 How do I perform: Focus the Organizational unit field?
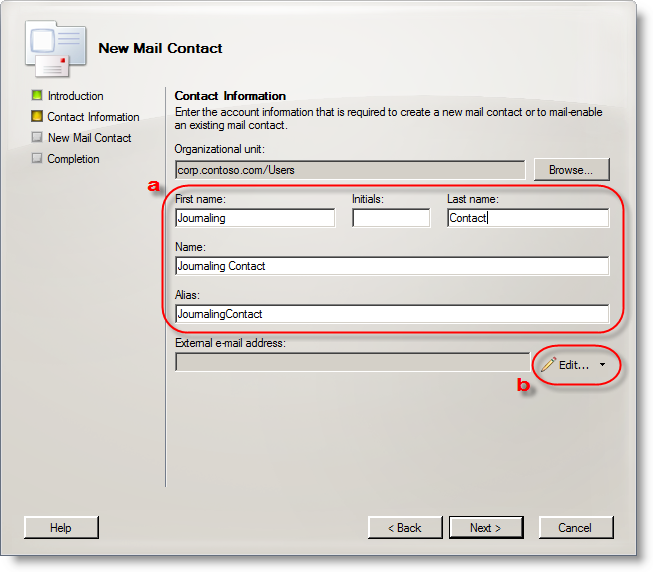tap(350, 170)
